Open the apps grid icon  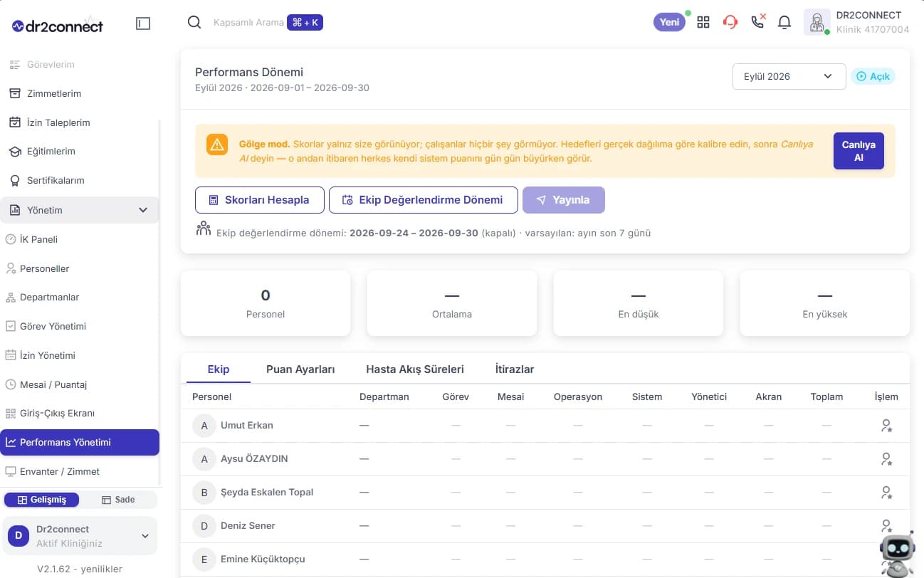pos(703,22)
